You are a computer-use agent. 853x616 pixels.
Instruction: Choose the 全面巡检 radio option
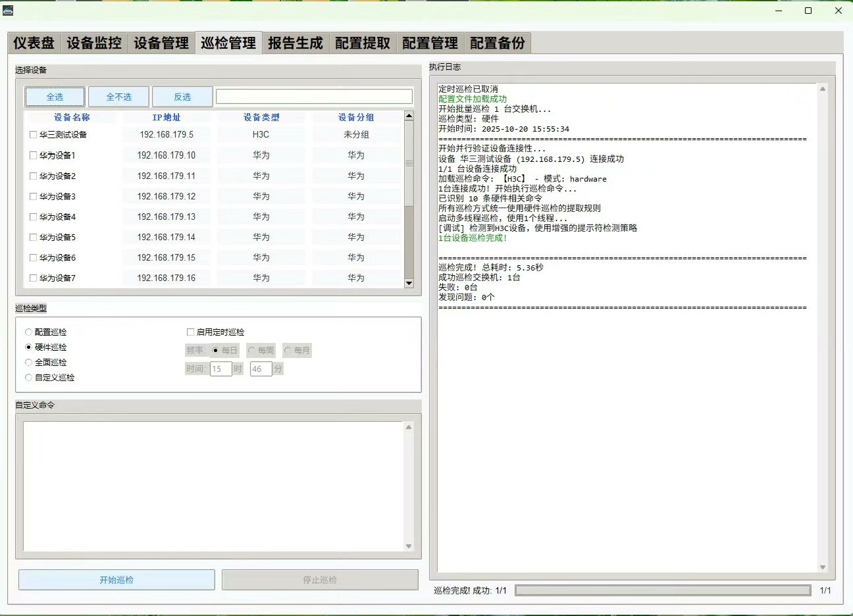(28, 363)
